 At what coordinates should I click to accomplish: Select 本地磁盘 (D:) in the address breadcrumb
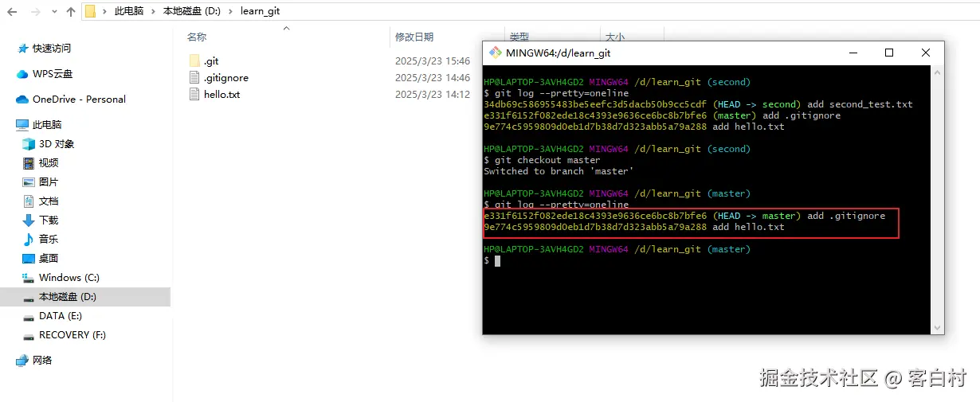191,12
